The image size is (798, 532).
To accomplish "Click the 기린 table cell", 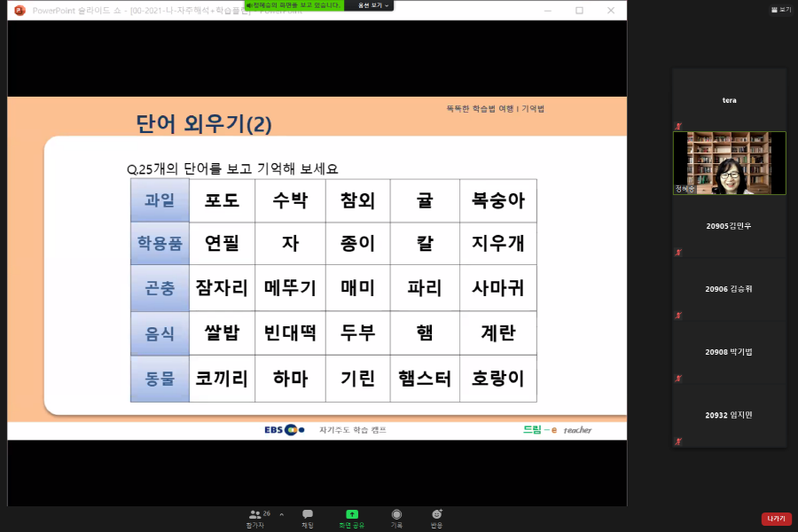I will [358, 379].
